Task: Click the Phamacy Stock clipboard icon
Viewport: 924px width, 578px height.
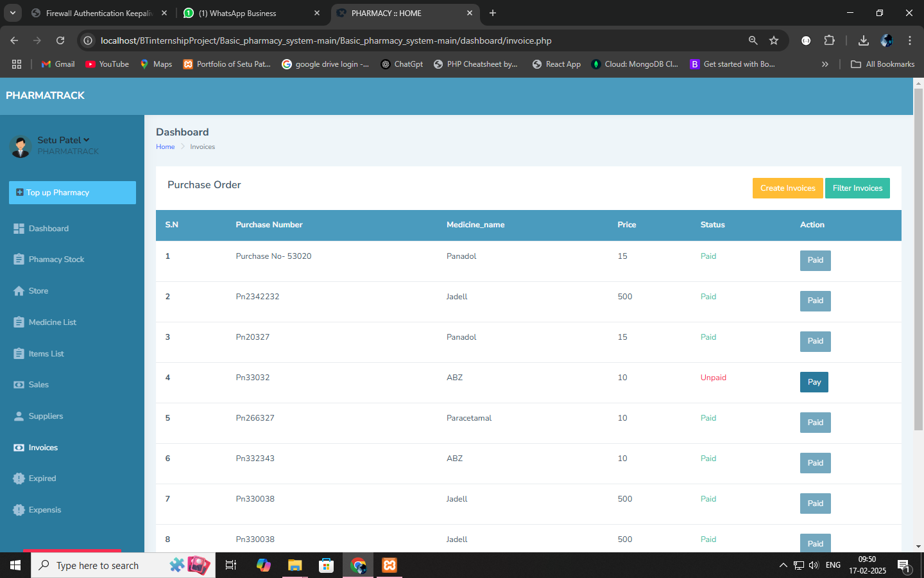Action: point(19,259)
